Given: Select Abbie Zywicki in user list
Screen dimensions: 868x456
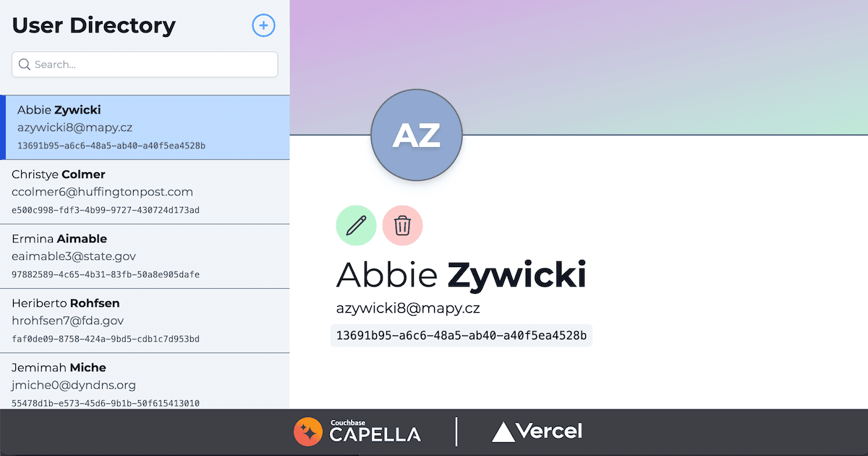Looking at the screenshot, I should (x=145, y=127).
